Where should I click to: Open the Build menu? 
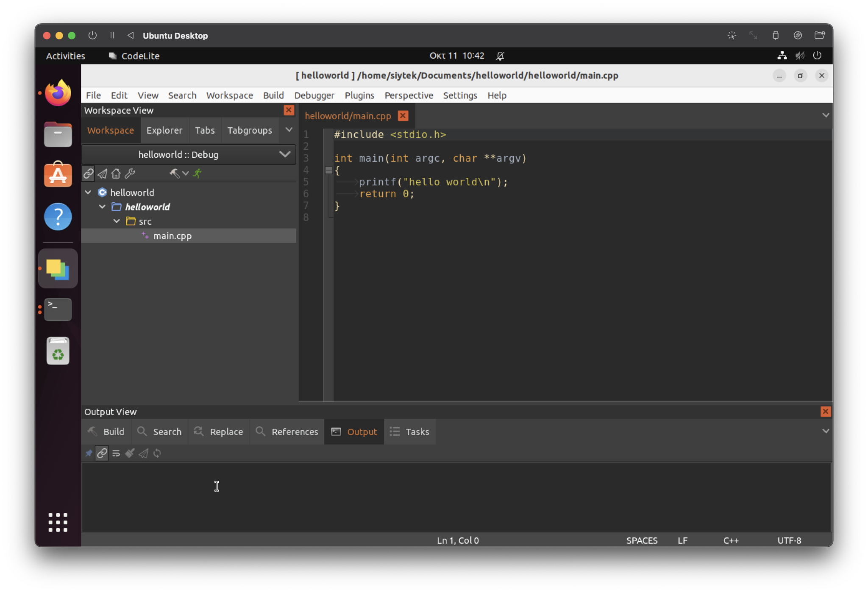pos(273,95)
